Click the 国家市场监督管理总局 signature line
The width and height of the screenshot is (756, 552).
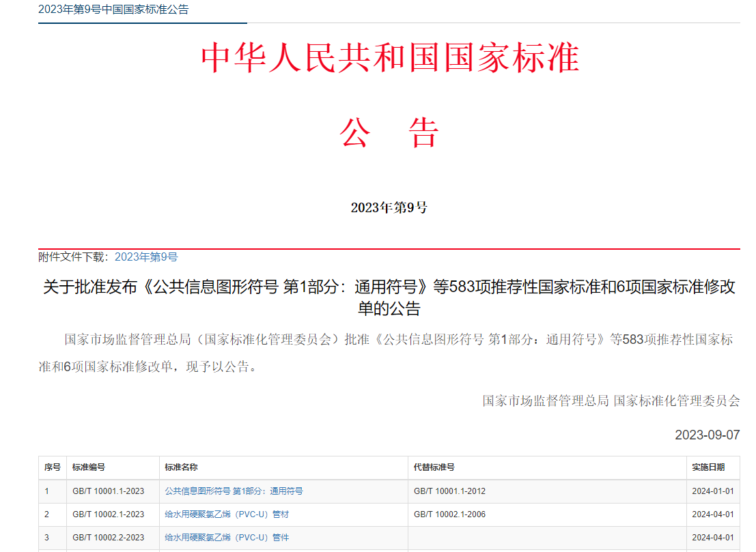point(611,401)
